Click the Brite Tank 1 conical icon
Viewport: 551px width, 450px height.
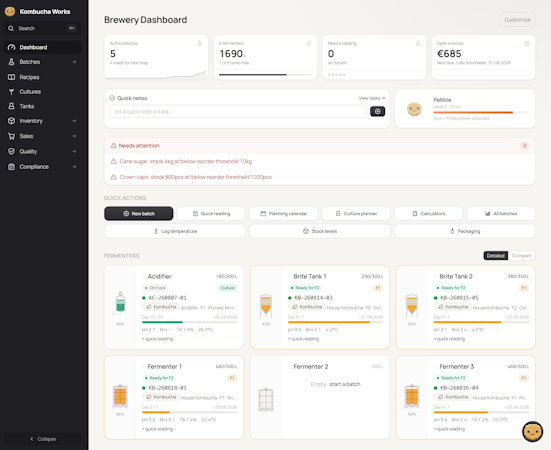click(x=266, y=305)
